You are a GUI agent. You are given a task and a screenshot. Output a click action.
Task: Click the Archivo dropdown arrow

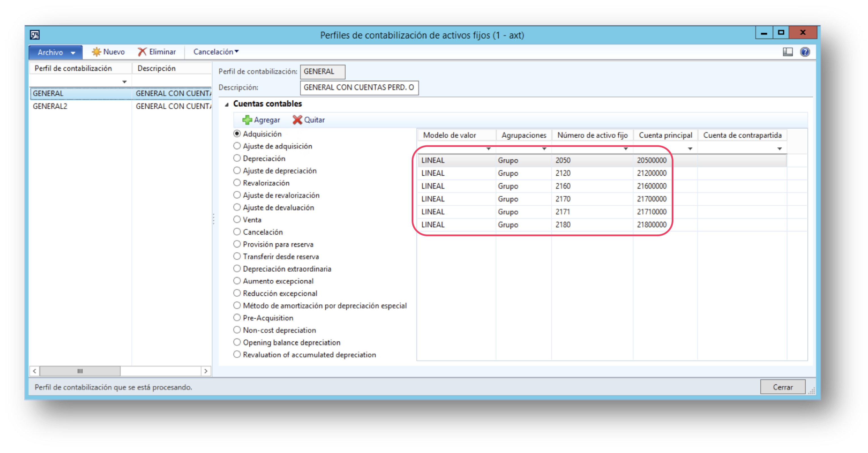tap(73, 53)
